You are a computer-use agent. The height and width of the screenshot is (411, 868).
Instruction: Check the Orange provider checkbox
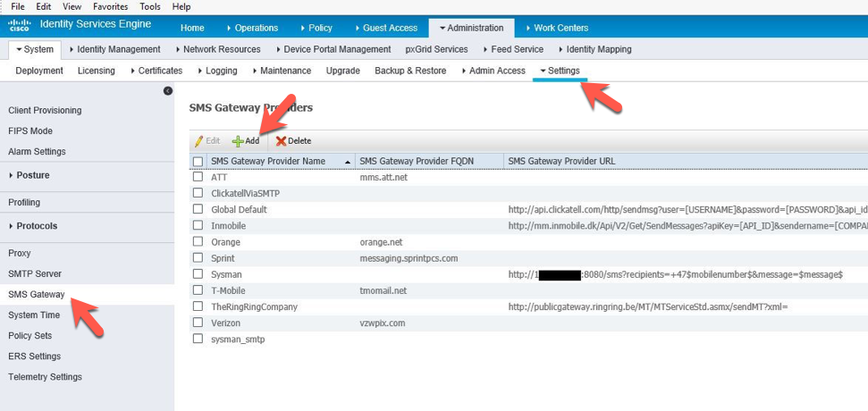(198, 242)
